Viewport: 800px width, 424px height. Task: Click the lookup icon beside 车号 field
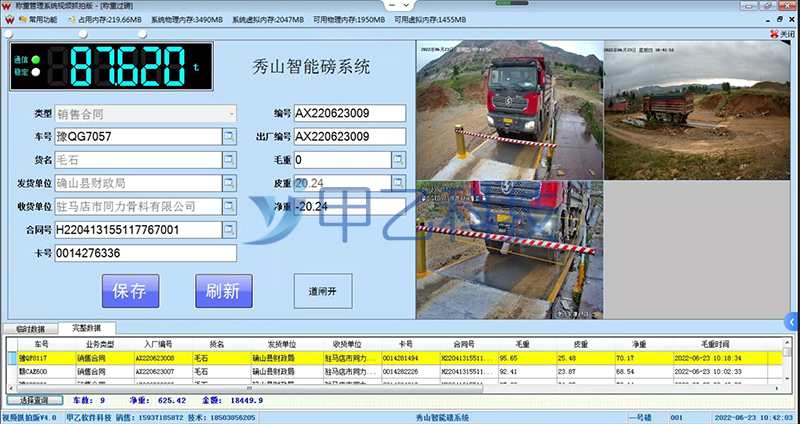(x=229, y=137)
